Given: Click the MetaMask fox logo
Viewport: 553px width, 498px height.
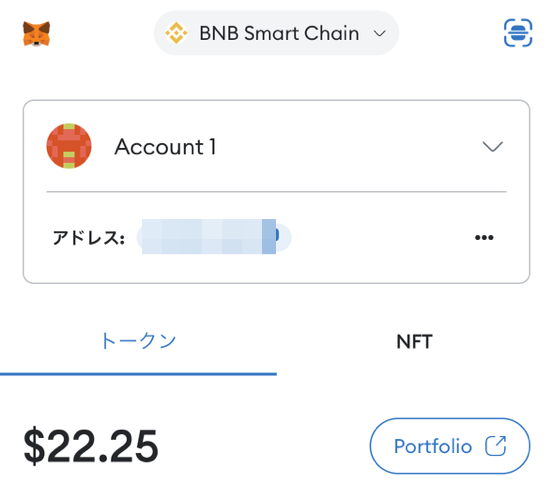Looking at the screenshot, I should (36, 34).
